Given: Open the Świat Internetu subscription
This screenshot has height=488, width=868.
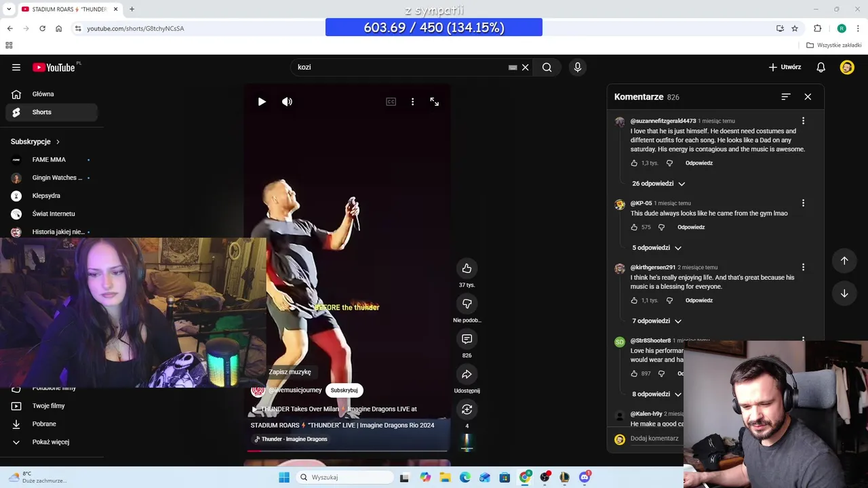Looking at the screenshot, I should point(52,214).
